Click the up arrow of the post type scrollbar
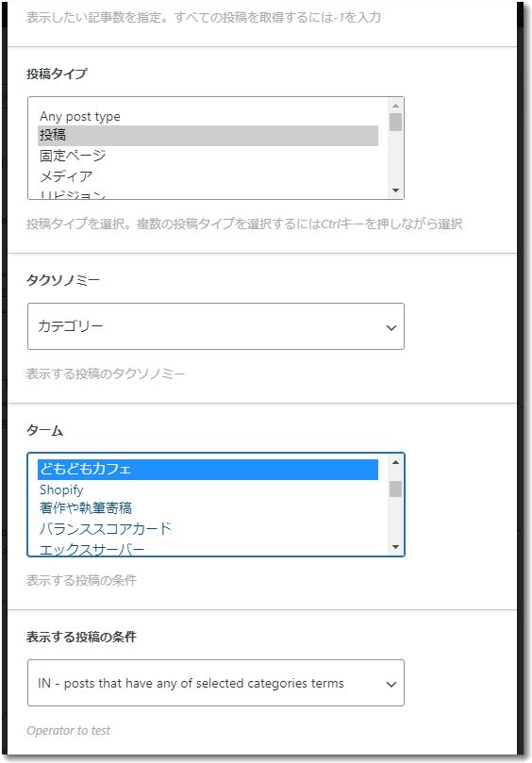Image resolution: width=532 pixels, height=763 pixels. pos(395,105)
